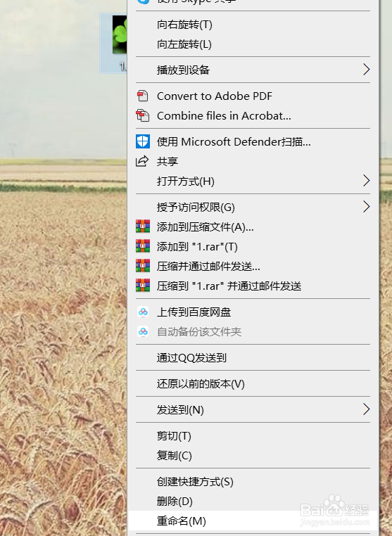This screenshot has height=536, width=392.
Task: Select 向右旋转(T) to rotate right
Action: pyautogui.click(x=253, y=25)
